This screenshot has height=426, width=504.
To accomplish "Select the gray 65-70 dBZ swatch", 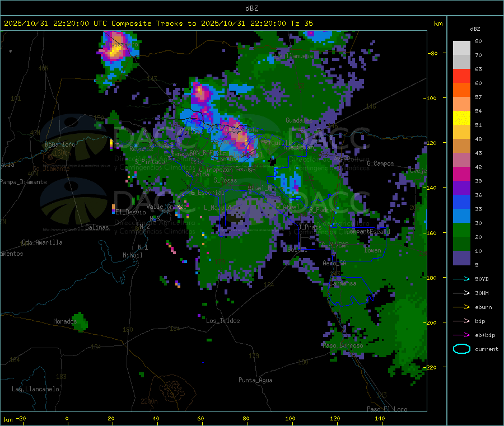I will click(x=461, y=62).
